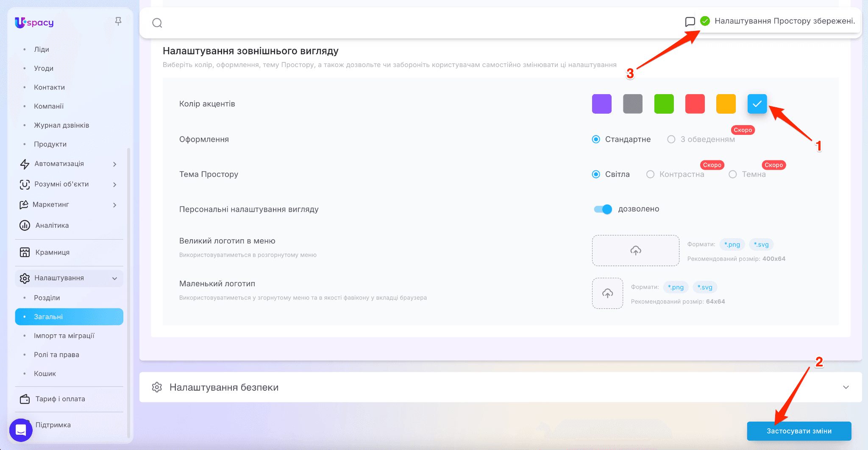Select З обведенням design radio button
The width and height of the screenshot is (868, 450).
point(671,139)
